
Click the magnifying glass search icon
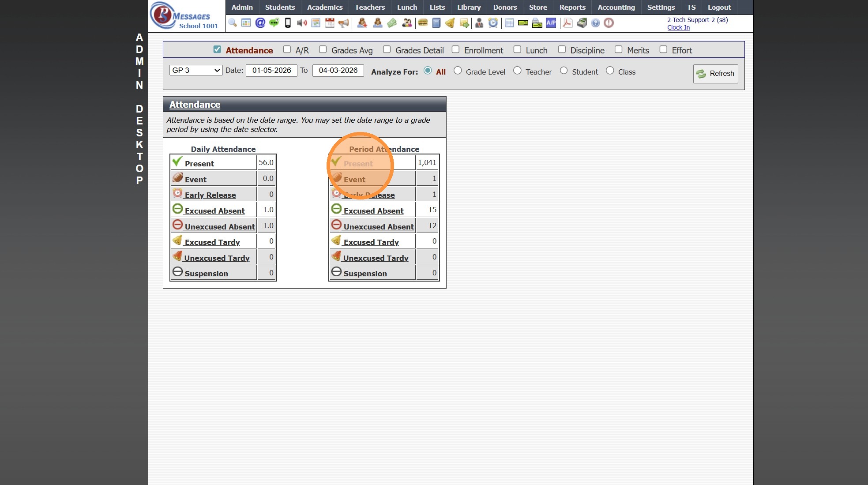point(233,23)
